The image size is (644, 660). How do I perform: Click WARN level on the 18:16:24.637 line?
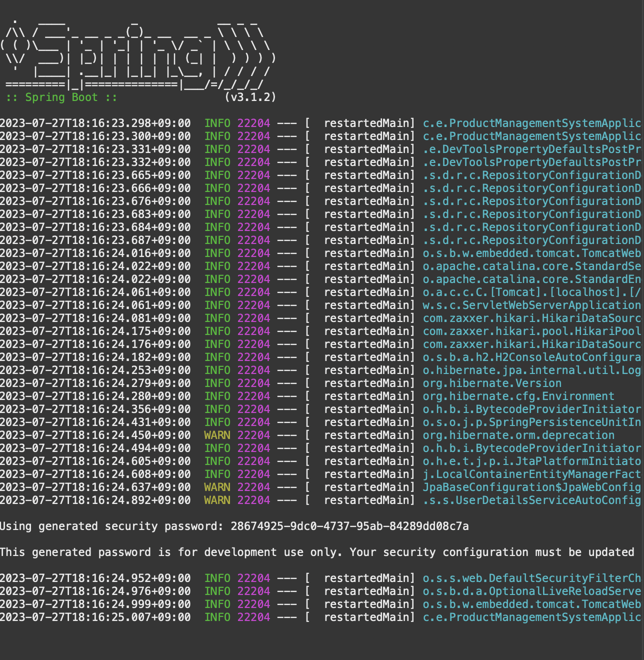pos(217,487)
